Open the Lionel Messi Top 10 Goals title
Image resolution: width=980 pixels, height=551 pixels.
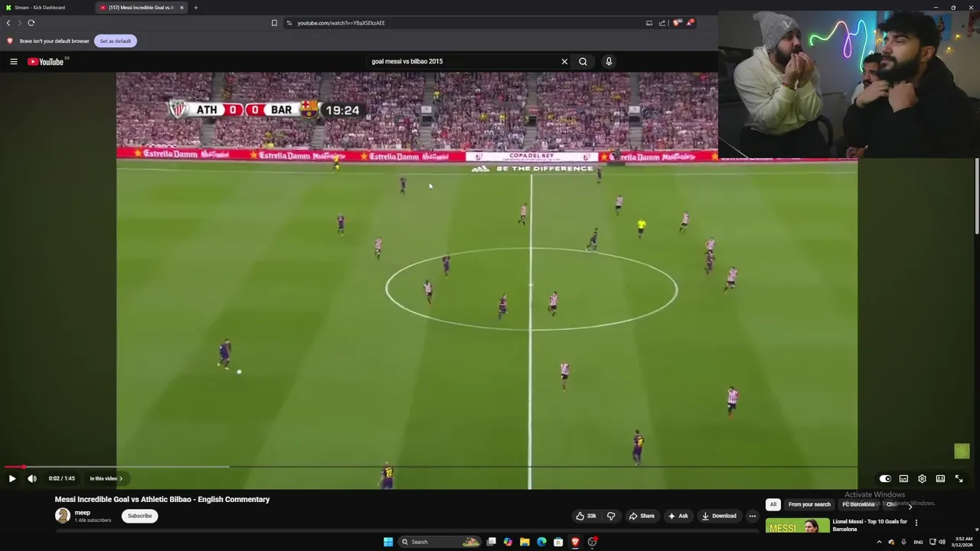(870, 525)
